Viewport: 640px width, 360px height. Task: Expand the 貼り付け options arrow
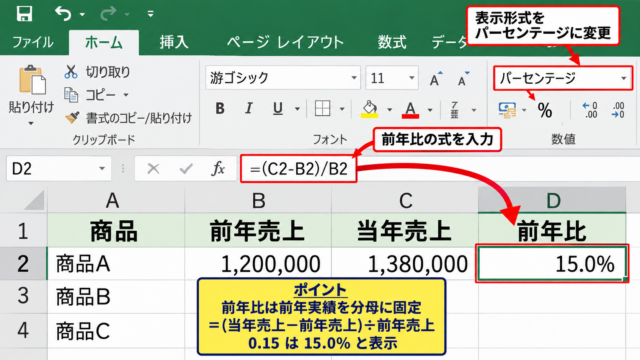pyautogui.click(x=31, y=123)
